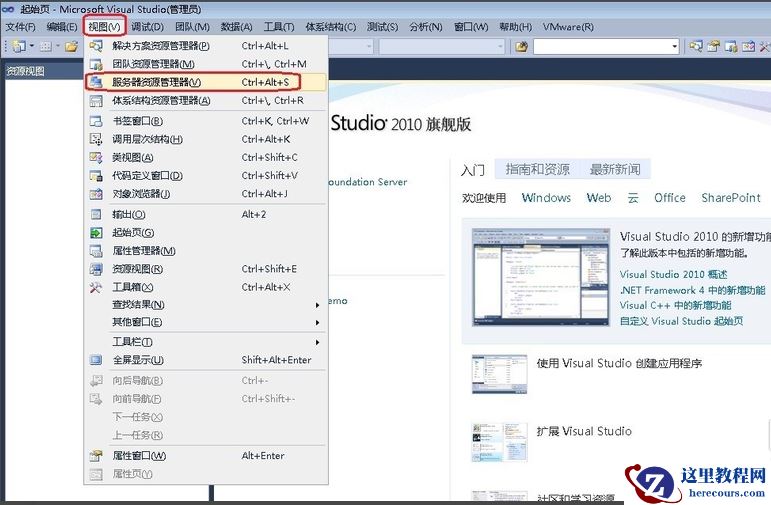Select 解决方案资源管理器 menu entry
The width and height of the screenshot is (771, 505).
pyautogui.click(x=206, y=46)
